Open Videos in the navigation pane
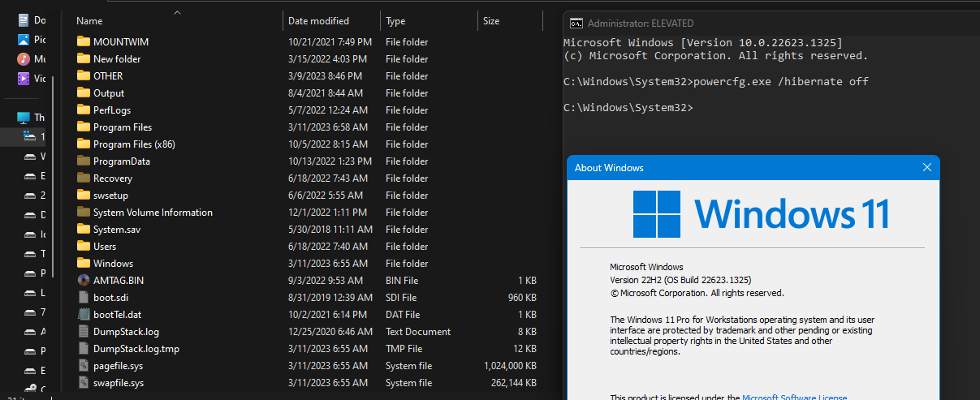This screenshot has width=980, height=400. point(32,79)
